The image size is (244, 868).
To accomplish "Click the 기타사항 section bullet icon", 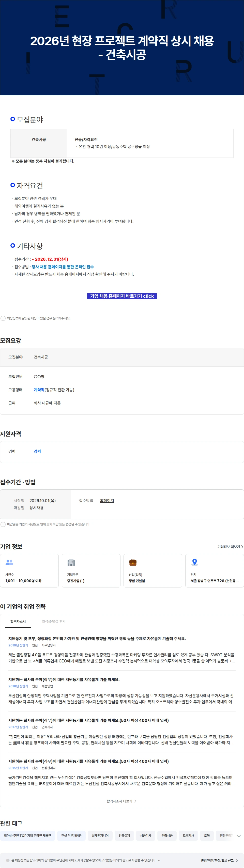I will (13, 245).
